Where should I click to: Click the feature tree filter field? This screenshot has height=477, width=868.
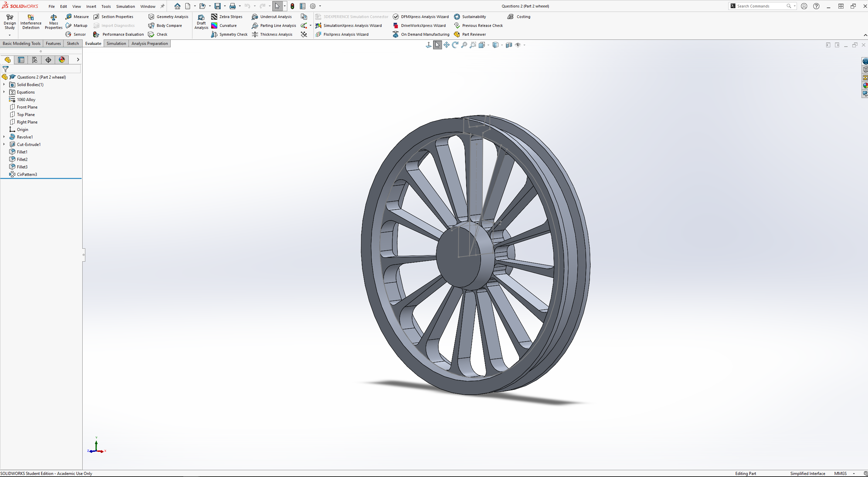[x=41, y=69]
